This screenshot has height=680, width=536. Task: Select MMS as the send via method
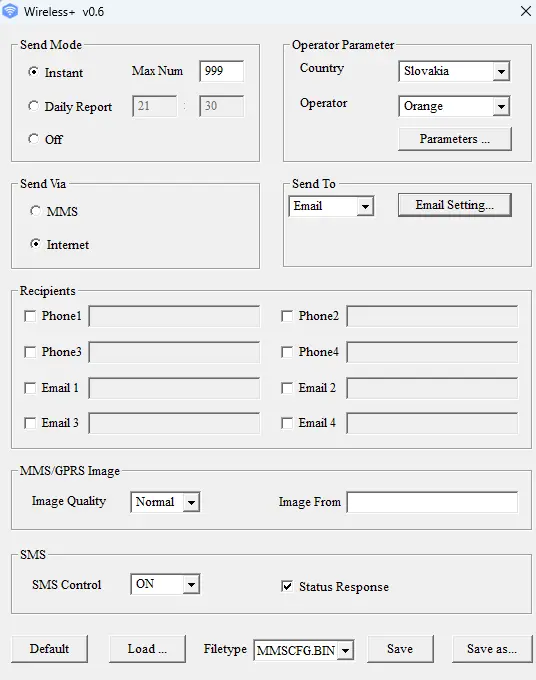(36, 211)
